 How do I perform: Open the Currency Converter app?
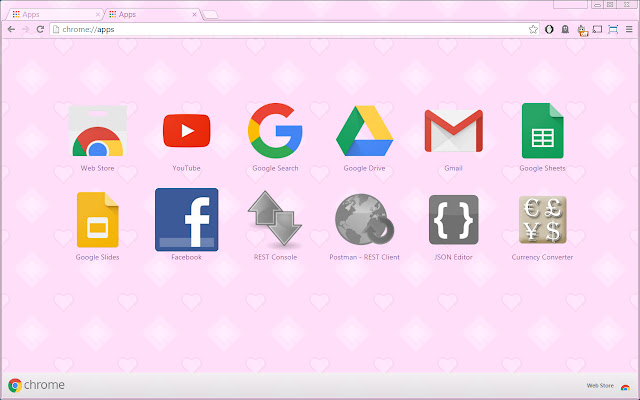pos(542,220)
